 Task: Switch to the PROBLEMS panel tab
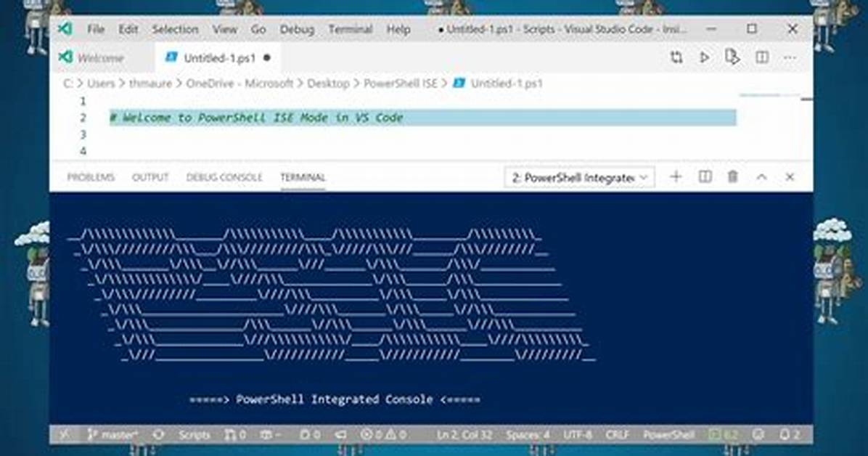pos(91,177)
